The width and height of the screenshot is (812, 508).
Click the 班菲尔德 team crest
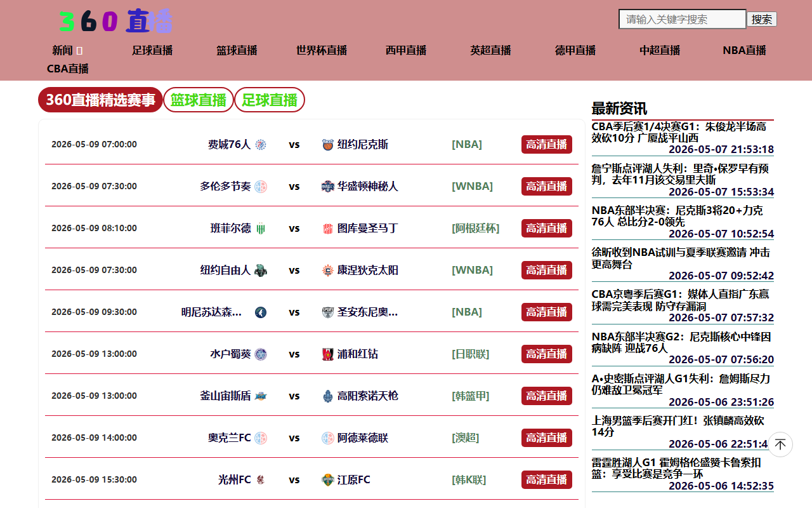261,229
